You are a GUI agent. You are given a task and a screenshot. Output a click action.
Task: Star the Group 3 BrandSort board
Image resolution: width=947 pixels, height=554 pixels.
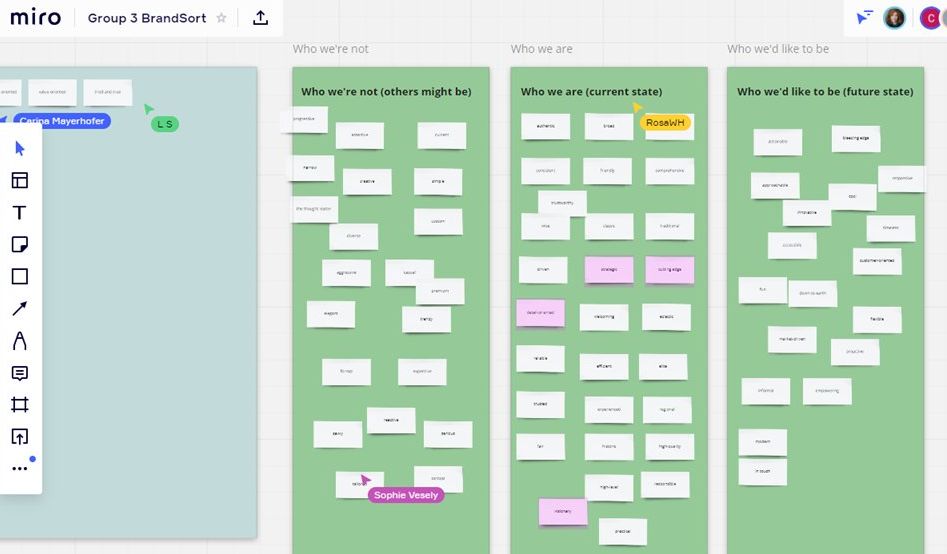click(x=222, y=18)
